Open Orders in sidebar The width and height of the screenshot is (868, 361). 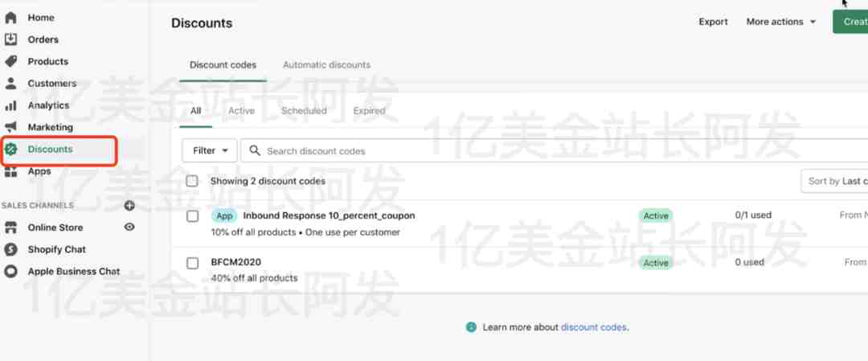[43, 39]
